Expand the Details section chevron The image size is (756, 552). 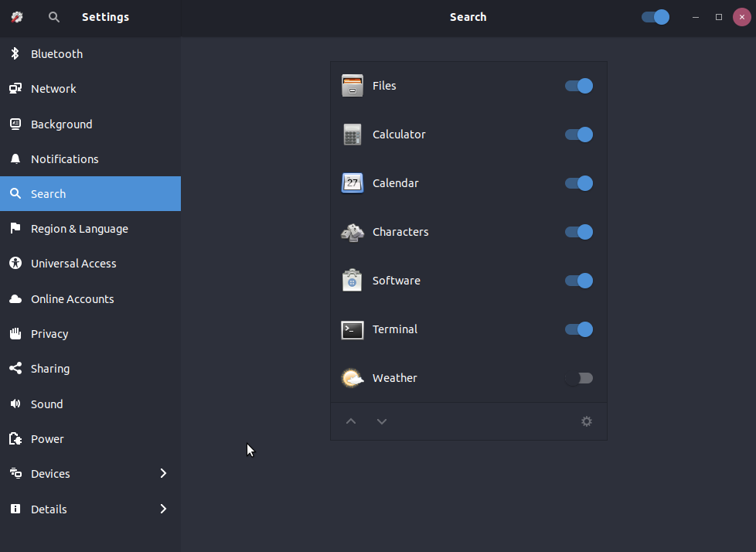163,509
